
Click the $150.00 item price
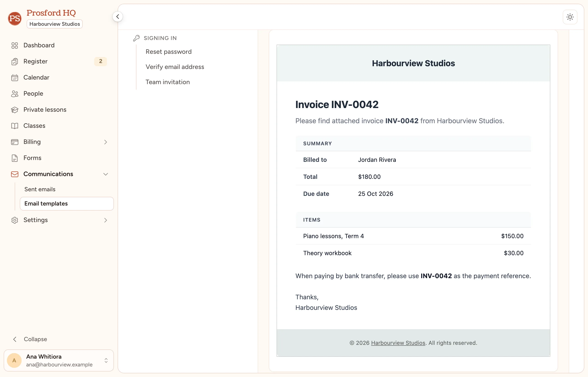(x=512, y=236)
